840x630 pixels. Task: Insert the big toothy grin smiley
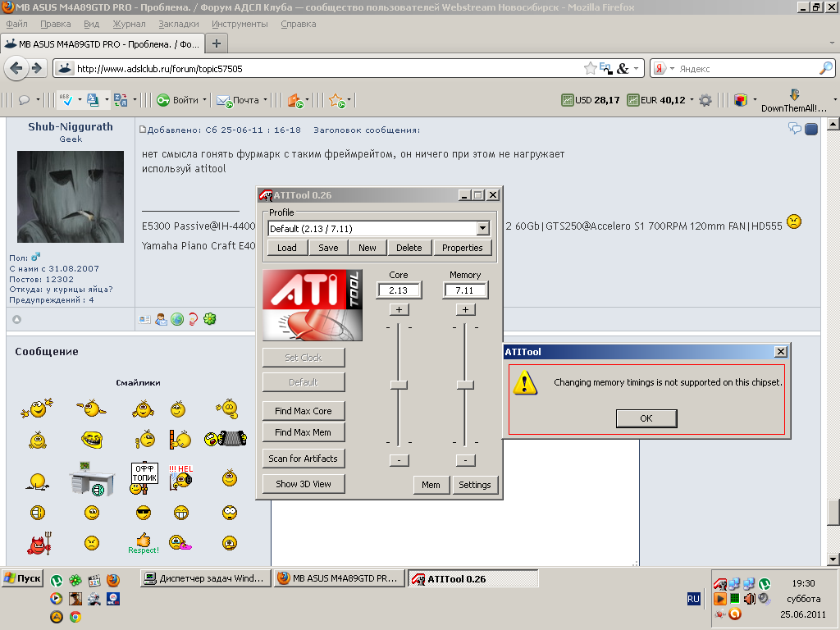click(x=181, y=514)
